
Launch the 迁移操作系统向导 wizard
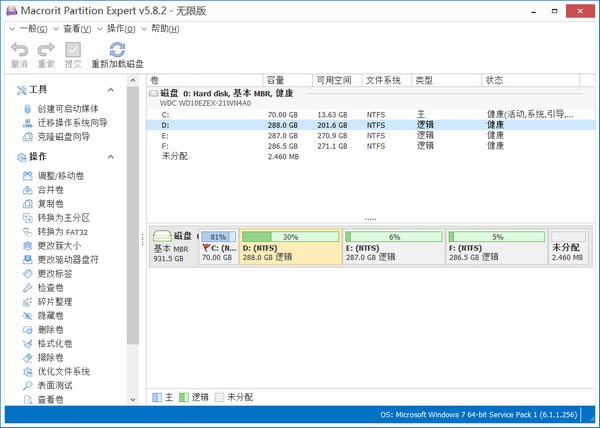click(x=72, y=123)
